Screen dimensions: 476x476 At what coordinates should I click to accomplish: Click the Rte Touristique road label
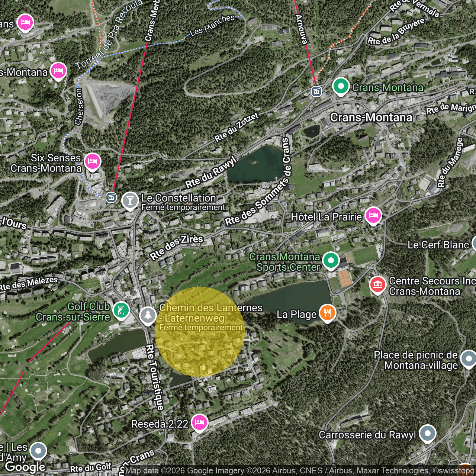pyautogui.click(x=155, y=377)
